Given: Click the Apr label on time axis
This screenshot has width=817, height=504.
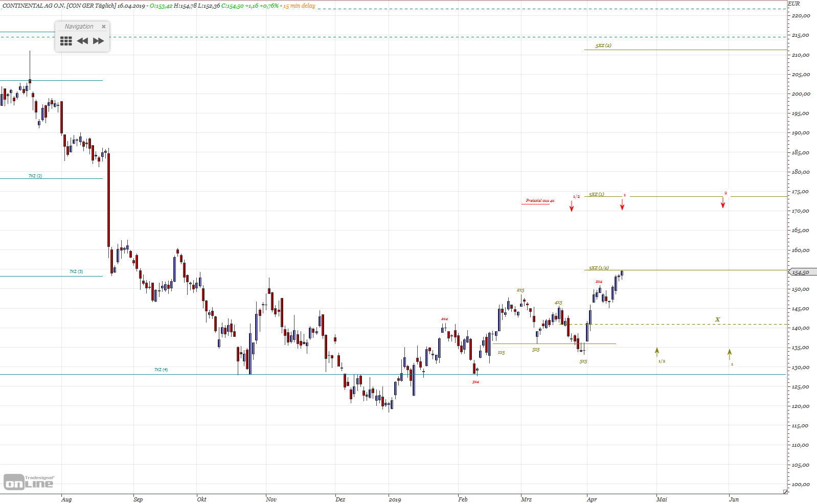Looking at the screenshot, I should click(x=592, y=499).
